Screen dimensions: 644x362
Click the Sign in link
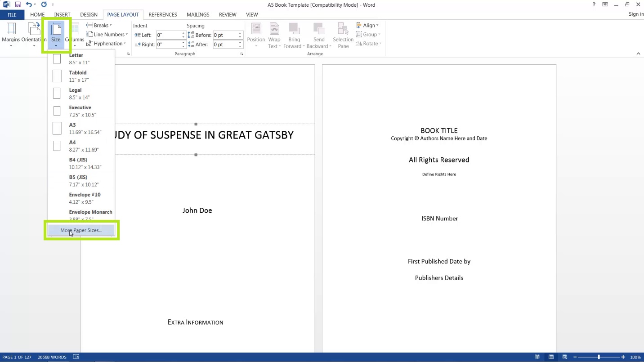(636, 14)
